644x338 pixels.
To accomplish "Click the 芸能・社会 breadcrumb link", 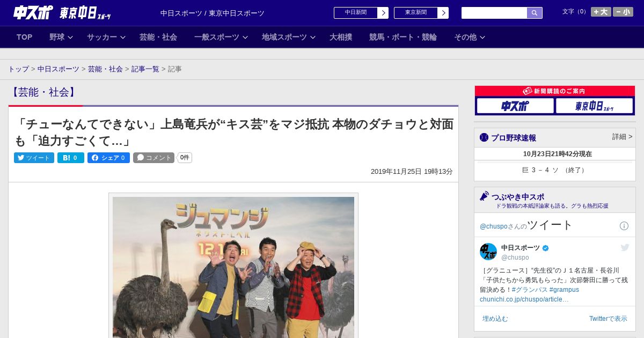I will 105,69.
